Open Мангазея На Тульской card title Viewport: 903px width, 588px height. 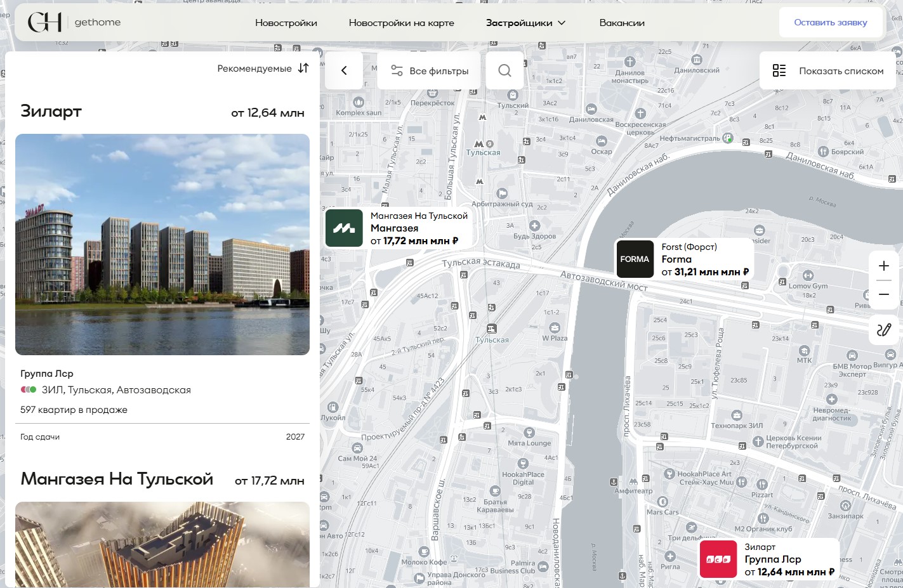pos(117,479)
